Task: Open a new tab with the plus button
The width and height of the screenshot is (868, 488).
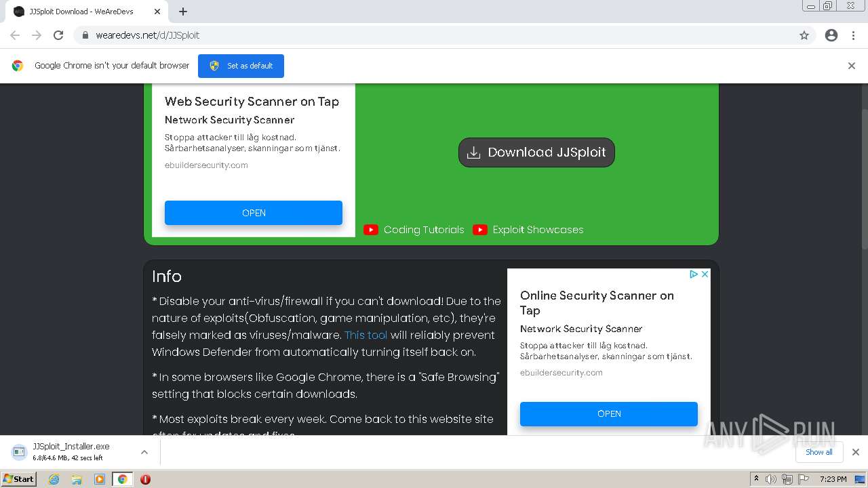Action: click(x=183, y=12)
